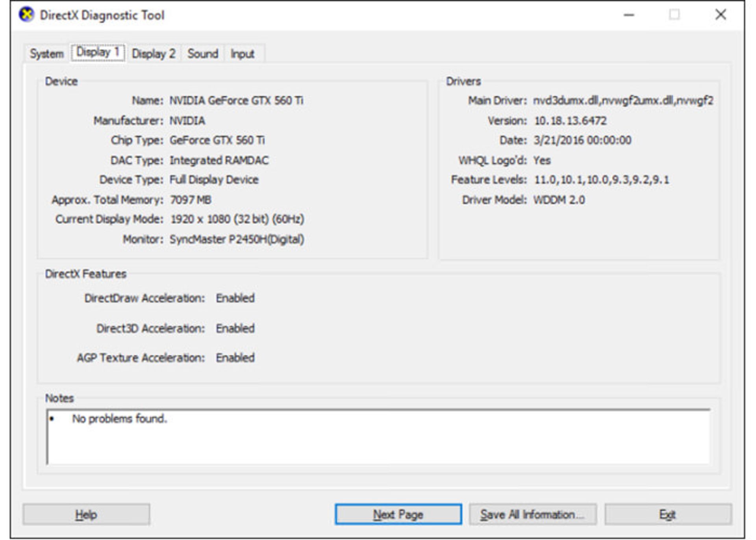756x540 pixels.
Task: Click the WHQL Logo'd value Yes
Action: point(542,160)
